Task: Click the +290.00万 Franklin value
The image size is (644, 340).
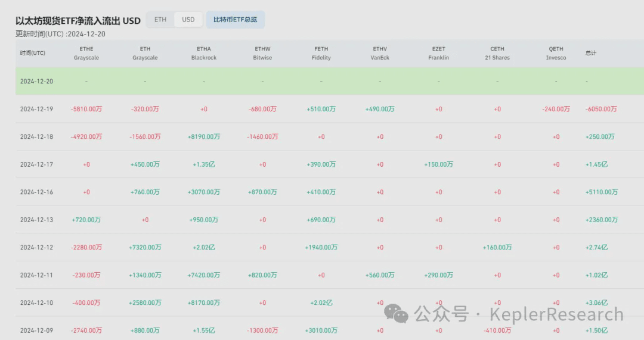Action: pos(439,275)
